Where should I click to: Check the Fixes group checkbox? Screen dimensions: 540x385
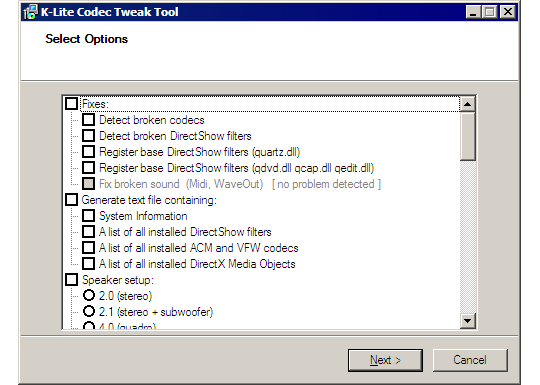tap(71, 104)
